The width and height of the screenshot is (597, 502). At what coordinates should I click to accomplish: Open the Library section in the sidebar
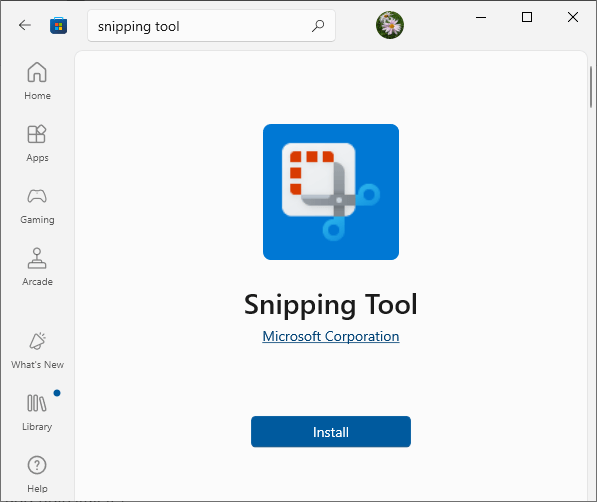37,412
